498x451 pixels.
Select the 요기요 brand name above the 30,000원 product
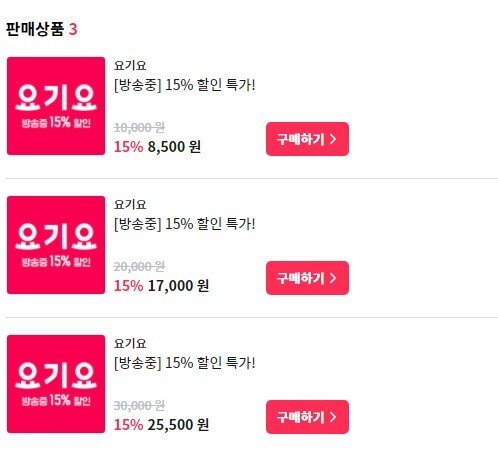tap(130, 343)
